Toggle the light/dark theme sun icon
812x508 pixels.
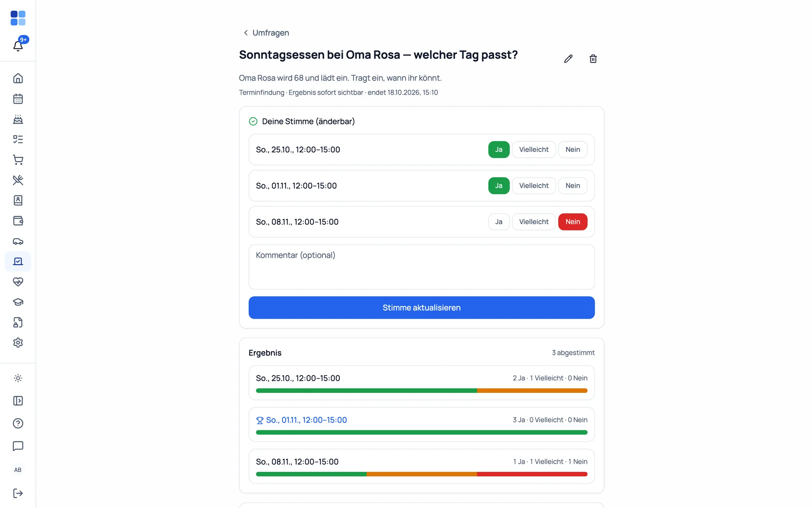(x=18, y=378)
